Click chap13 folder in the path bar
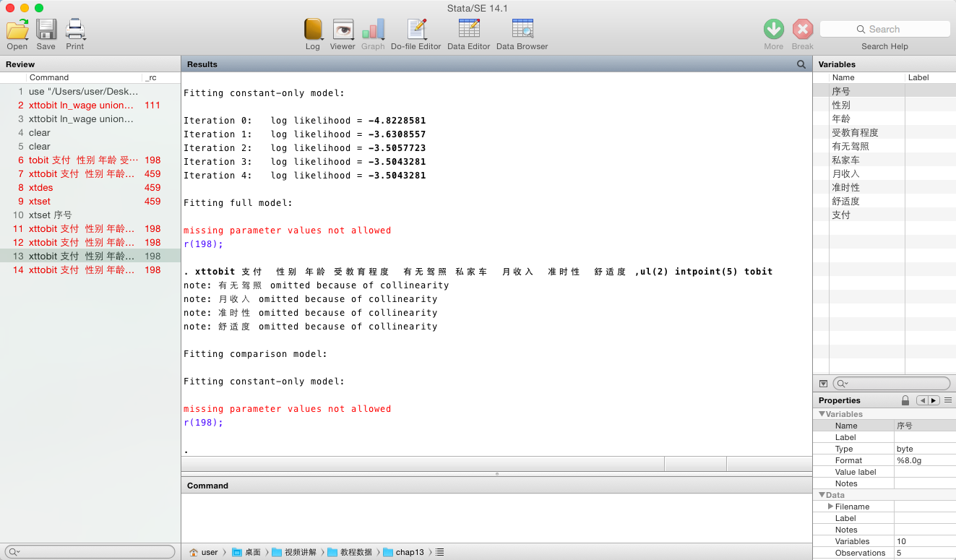This screenshot has height=560, width=956. pos(403,552)
